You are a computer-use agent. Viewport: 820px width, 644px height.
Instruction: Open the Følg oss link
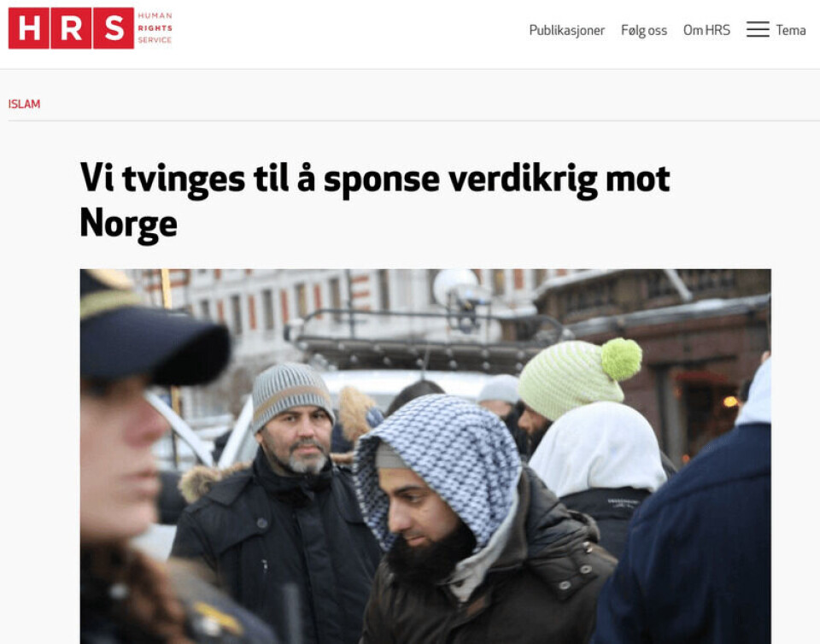[644, 30]
